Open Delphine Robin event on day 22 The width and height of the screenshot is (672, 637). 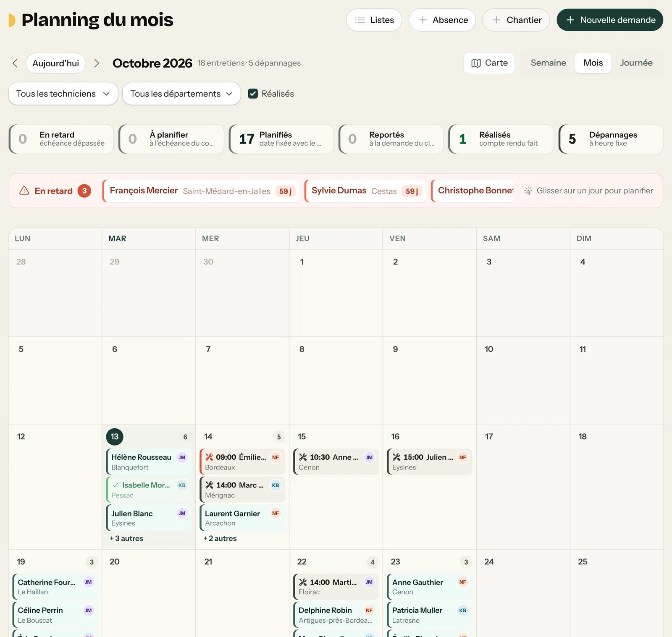(x=336, y=615)
